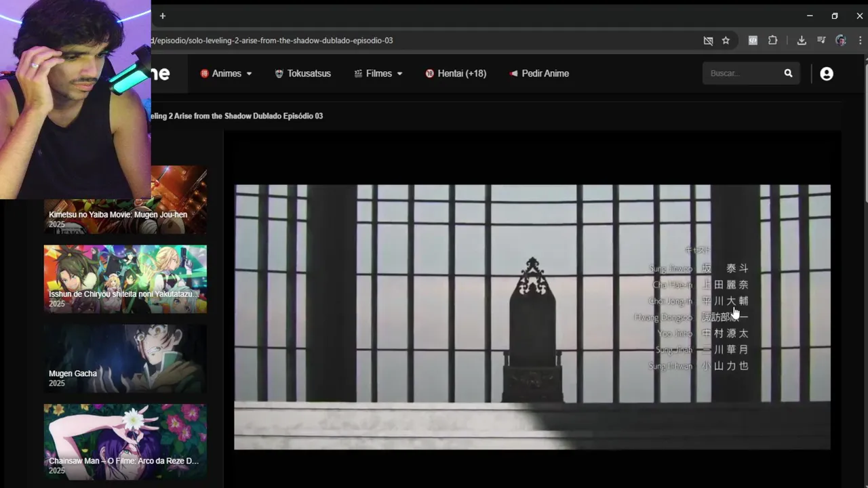Bookmark this page with the star icon

coord(726,41)
